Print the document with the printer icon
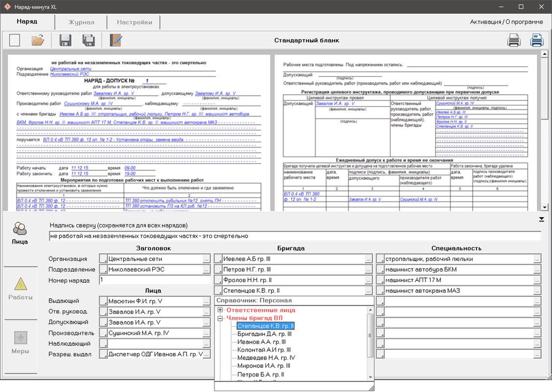Image resolution: width=552 pixels, height=392 pixels. (x=514, y=40)
